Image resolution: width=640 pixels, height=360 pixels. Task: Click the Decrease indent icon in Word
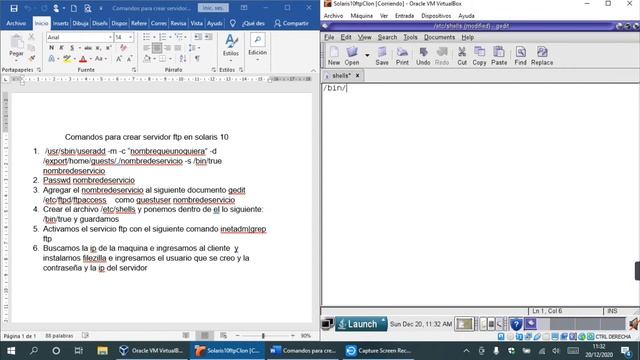tap(198, 37)
